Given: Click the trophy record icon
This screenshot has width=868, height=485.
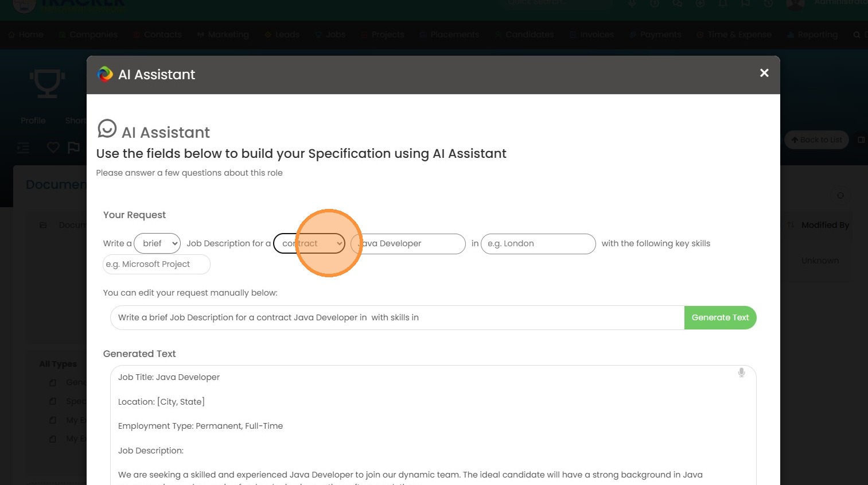Looking at the screenshot, I should (47, 84).
